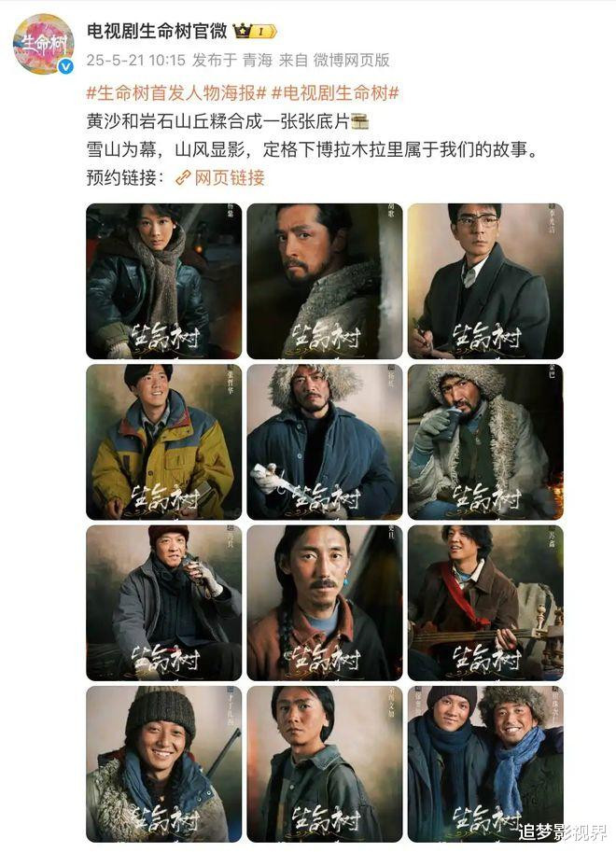Open poster of two men in blue scarves

coord(485,763)
